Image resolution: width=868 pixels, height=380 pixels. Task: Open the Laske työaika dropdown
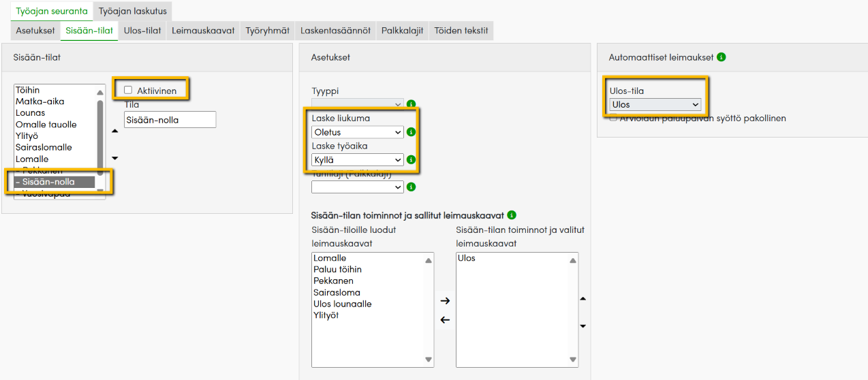pos(357,160)
